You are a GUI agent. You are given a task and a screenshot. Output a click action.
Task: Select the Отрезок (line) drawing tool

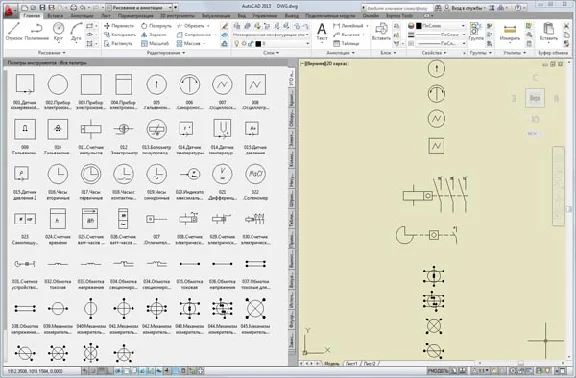coord(14,31)
